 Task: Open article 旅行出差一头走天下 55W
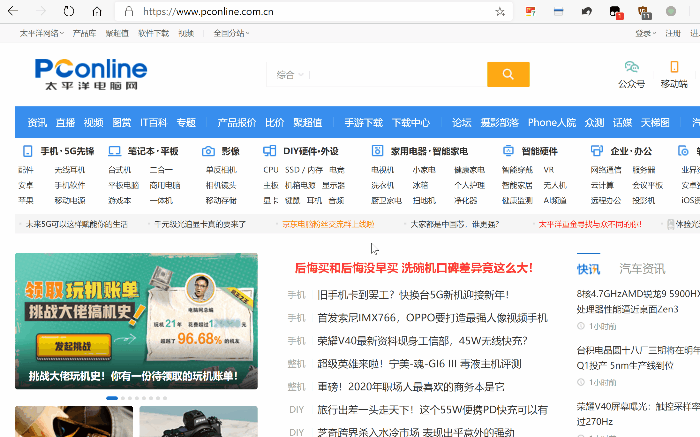[x=432, y=410]
